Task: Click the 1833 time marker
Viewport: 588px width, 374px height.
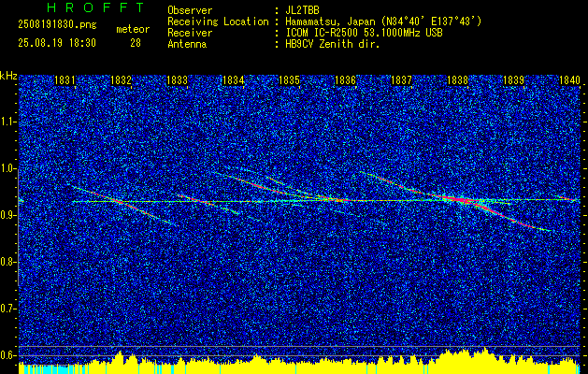Action: pyautogui.click(x=177, y=80)
